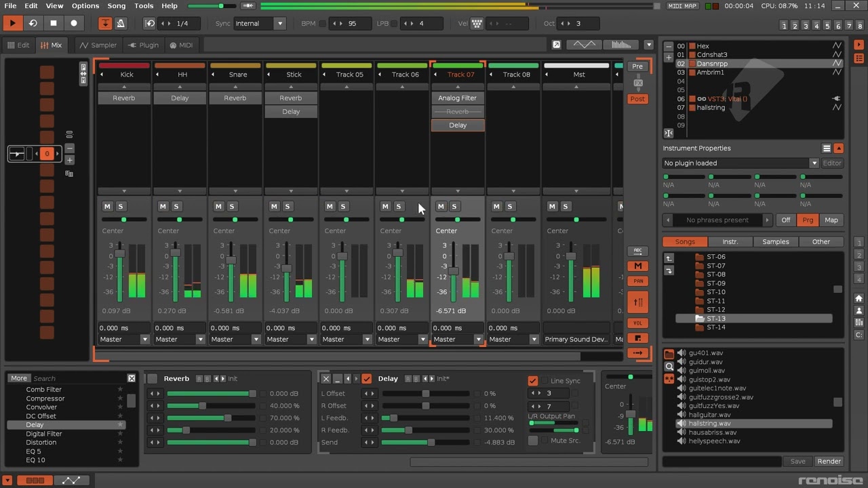Screen dimensions: 868x488
Task: Click the pan display PAN icon
Action: click(x=637, y=281)
